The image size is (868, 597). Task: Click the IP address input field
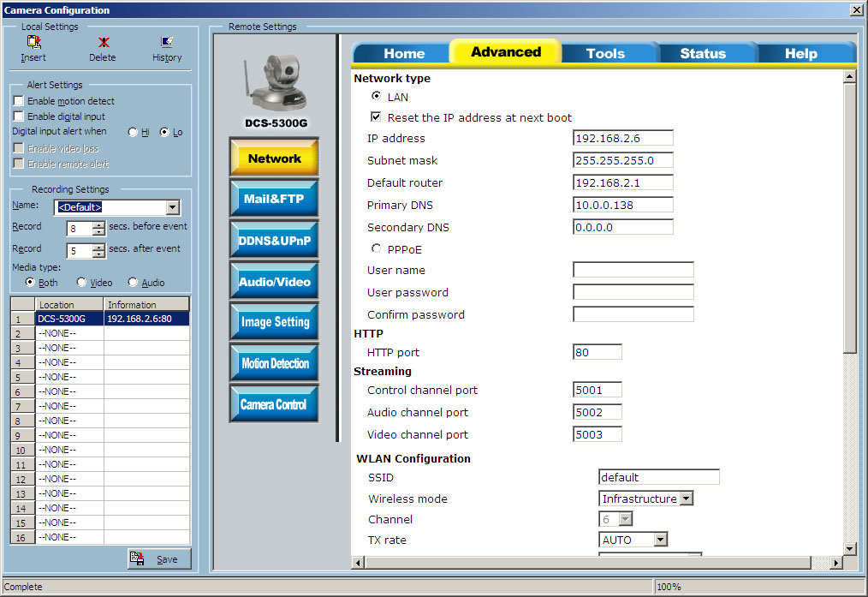[622, 138]
